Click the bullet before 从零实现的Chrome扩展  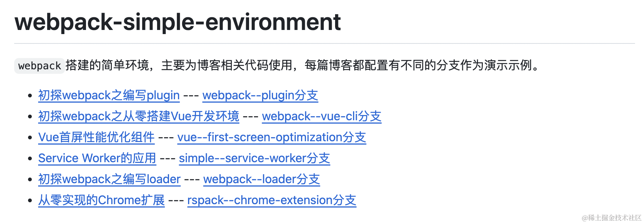(30, 201)
